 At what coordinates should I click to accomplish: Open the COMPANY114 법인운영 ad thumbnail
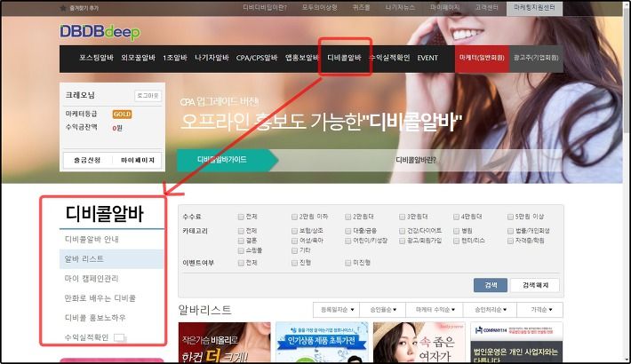[x=516, y=343]
